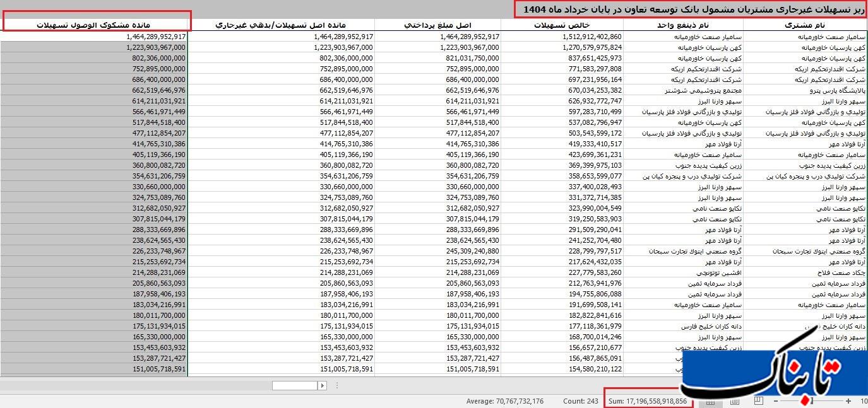Select cell 323,990,004,549
This screenshot has width=868, height=408.
point(562,208)
